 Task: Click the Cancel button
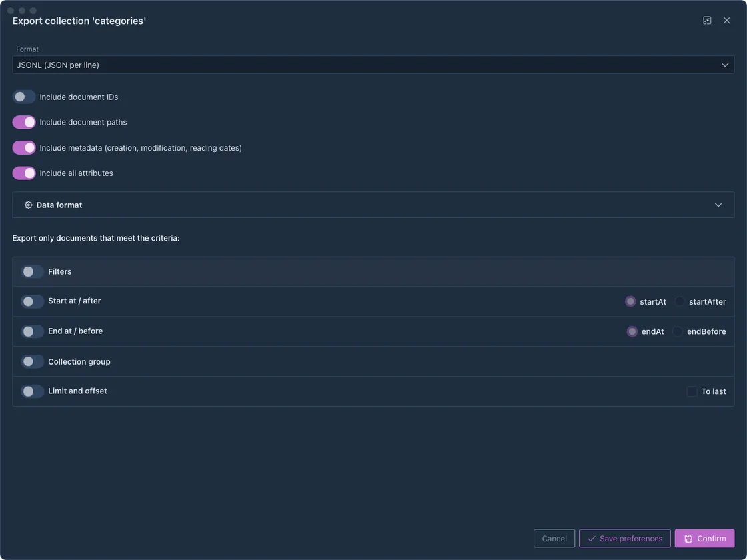pos(554,538)
